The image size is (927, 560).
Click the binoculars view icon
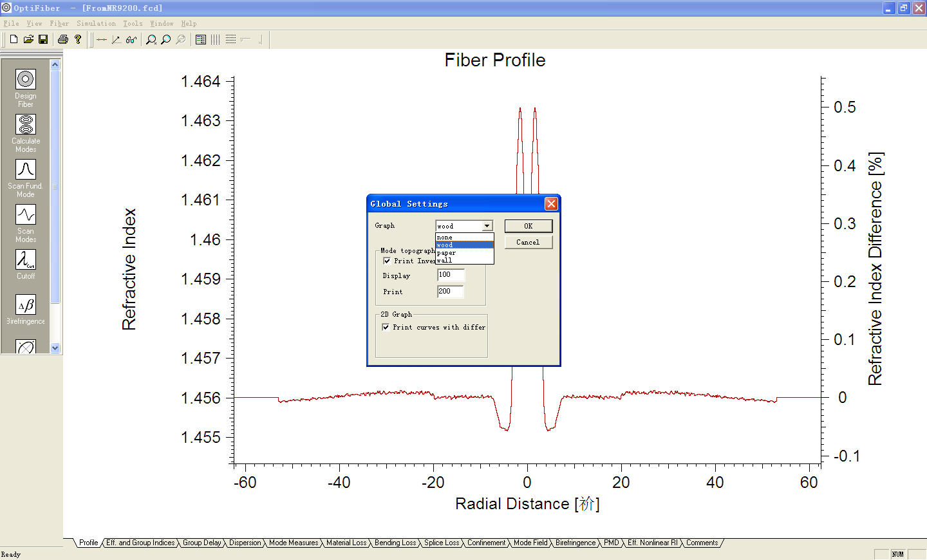131,39
